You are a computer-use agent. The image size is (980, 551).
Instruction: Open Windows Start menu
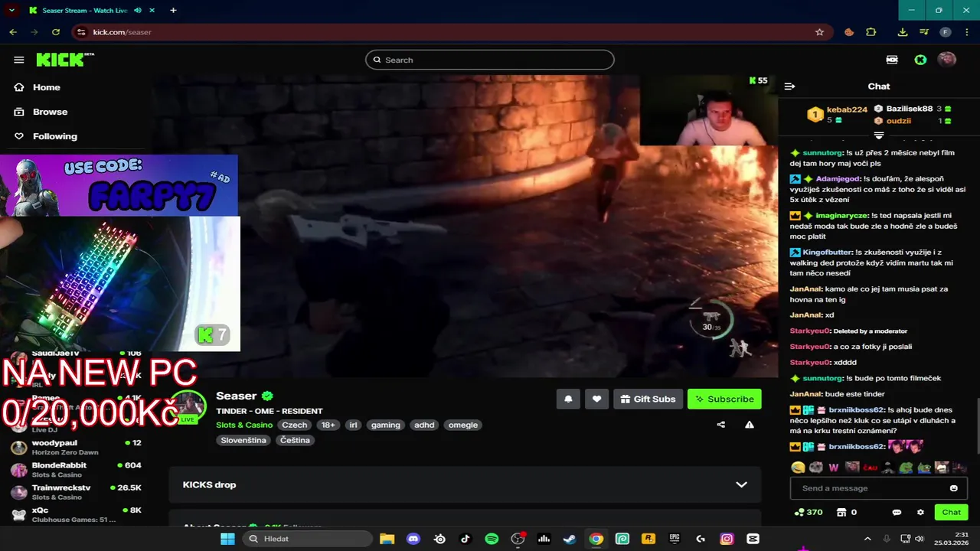click(x=227, y=539)
